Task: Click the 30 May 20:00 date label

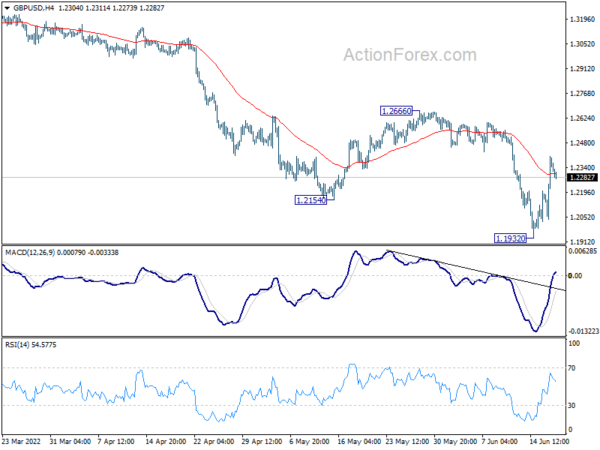Action: (x=455, y=442)
